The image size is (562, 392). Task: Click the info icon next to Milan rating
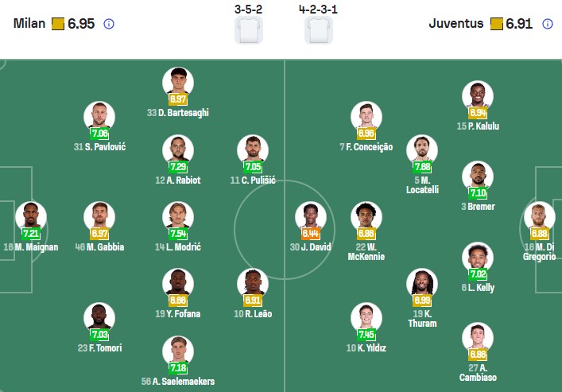pos(109,24)
